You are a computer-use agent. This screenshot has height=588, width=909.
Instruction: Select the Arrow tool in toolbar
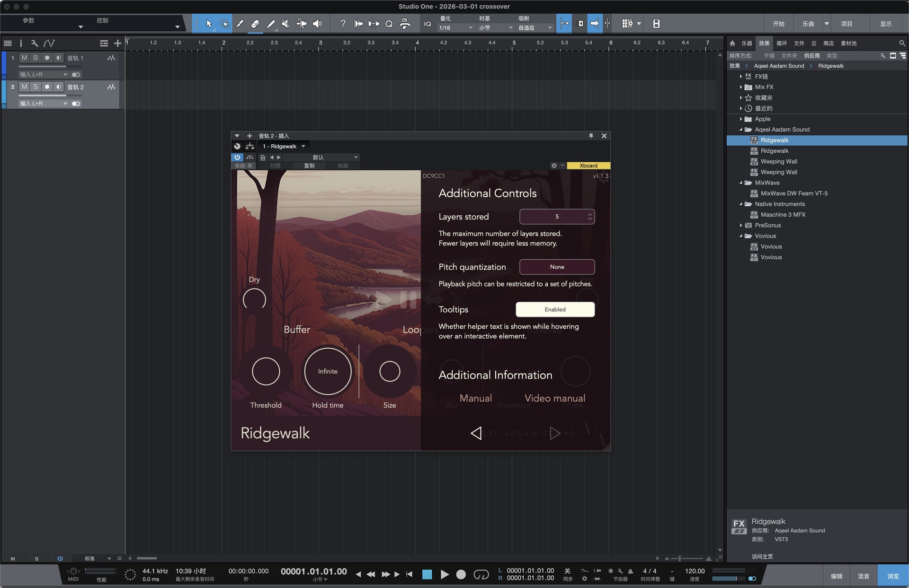click(209, 24)
